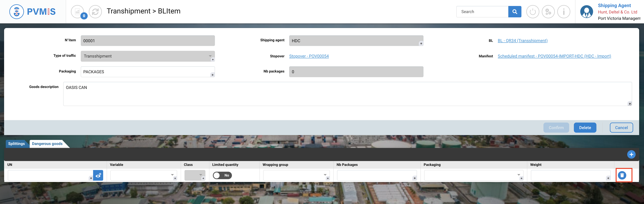The width and height of the screenshot is (644, 204).
Task: Click the power logout icon
Action: [x=532, y=12]
